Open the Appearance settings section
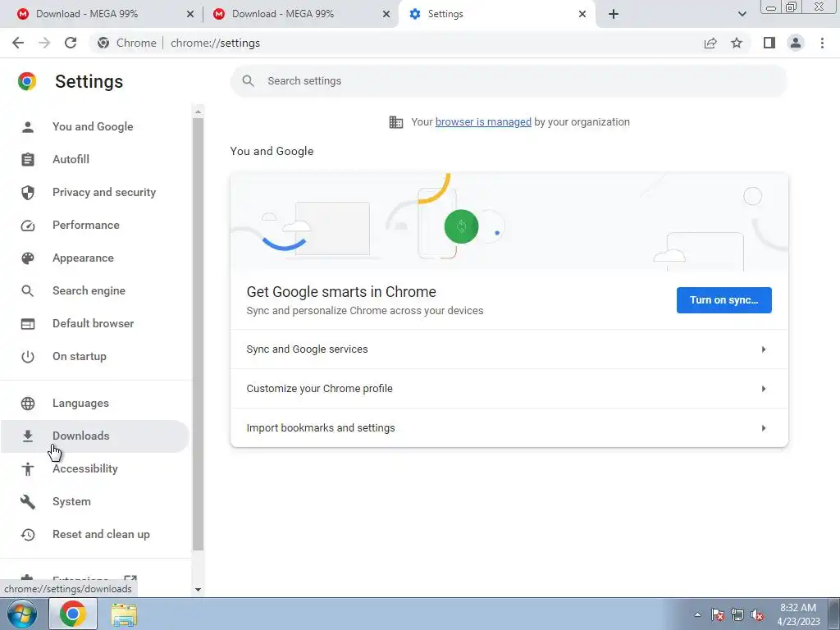The height and width of the screenshot is (630, 840). tap(83, 258)
